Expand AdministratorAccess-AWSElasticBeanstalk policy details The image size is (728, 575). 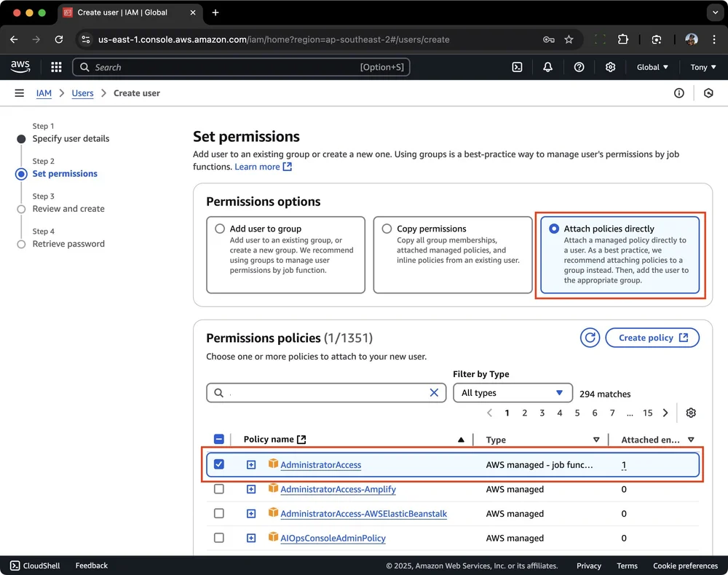tap(251, 514)
